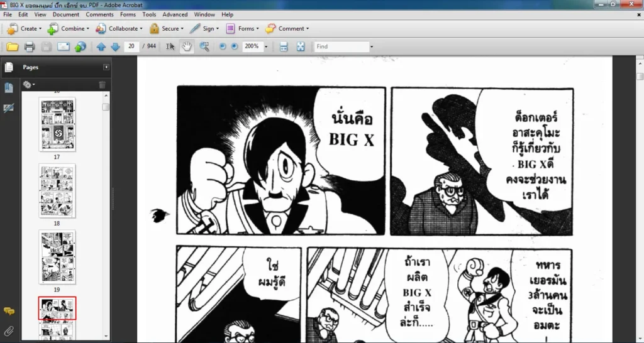The image size is (644, 343).
Task: Select the page 17 thumbnail
Action: pyautogui.click(x=57, y=124)
